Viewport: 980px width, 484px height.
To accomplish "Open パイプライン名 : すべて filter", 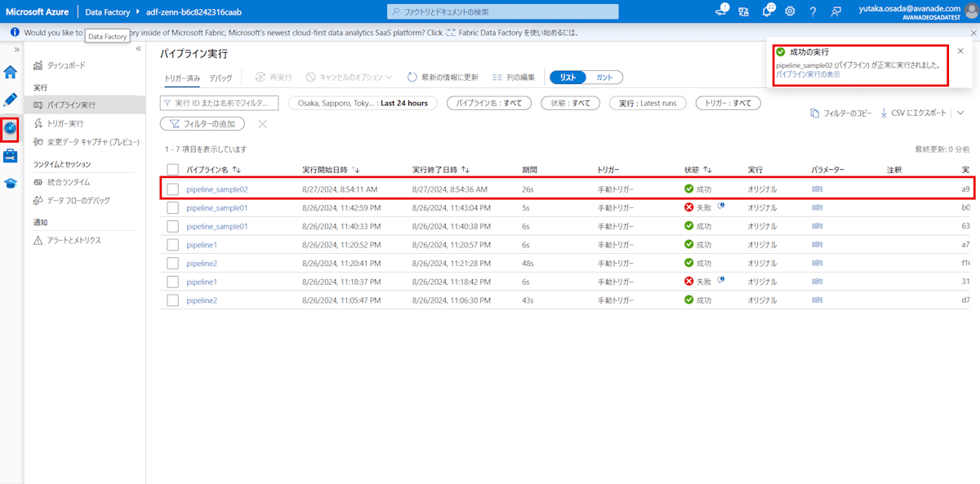I will [489, 103].
